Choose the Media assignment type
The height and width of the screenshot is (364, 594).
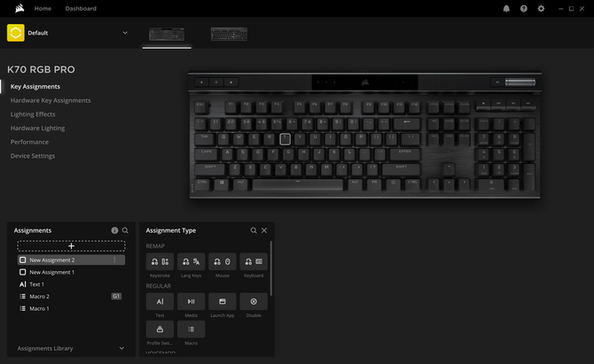(x=191, y=301)
